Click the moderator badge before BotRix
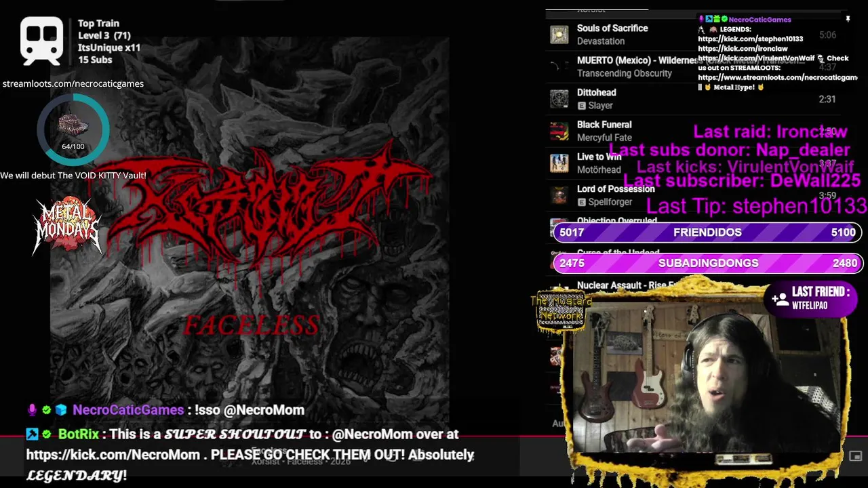 [32, 434]
